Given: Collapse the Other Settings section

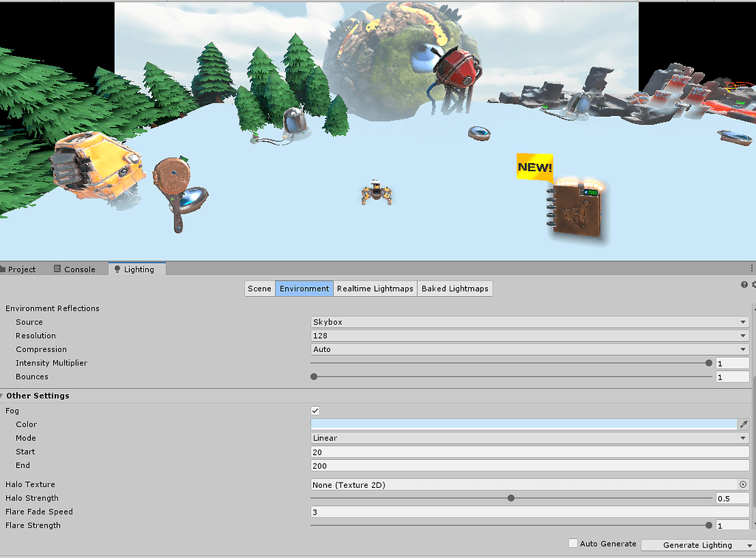Looking at the screenshot, I should tap(2, 396).
